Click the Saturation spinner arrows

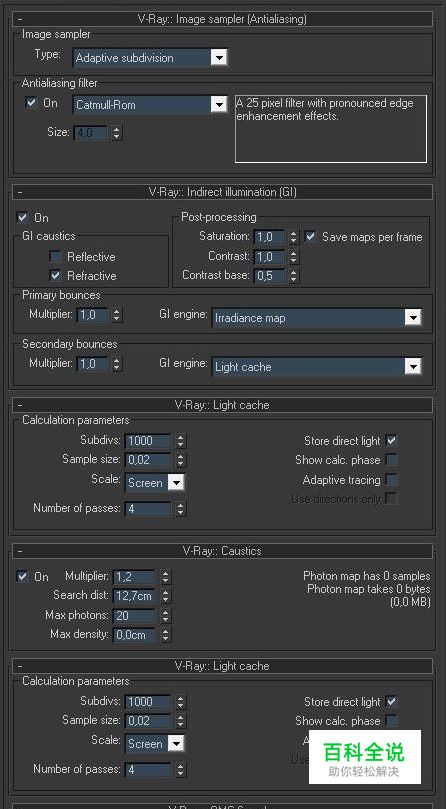coord(293,237)
